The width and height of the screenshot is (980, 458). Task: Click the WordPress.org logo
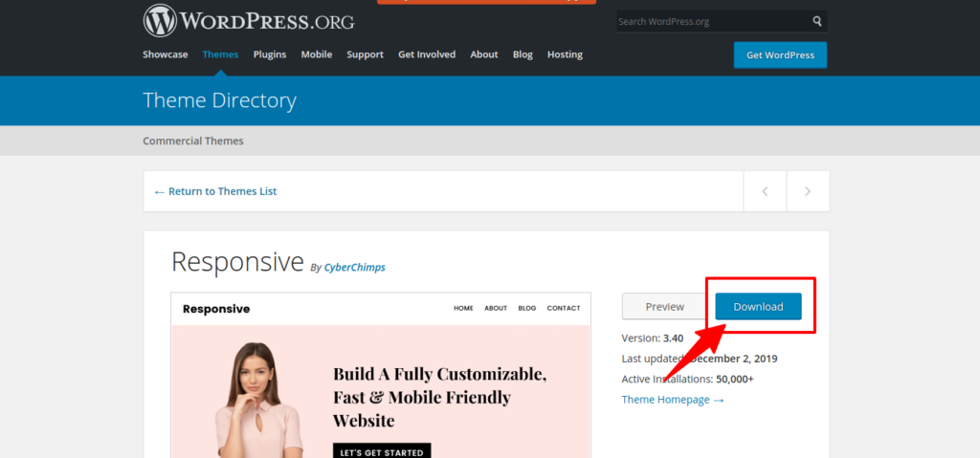click(249, 21)
